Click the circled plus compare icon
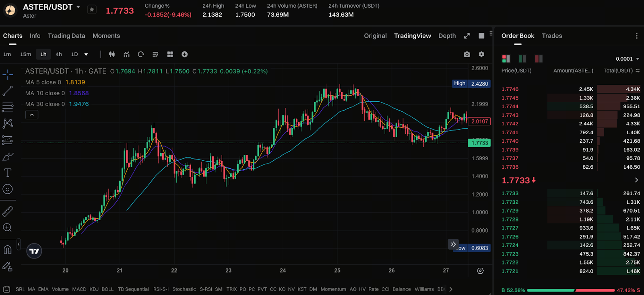 coord(185,54)
